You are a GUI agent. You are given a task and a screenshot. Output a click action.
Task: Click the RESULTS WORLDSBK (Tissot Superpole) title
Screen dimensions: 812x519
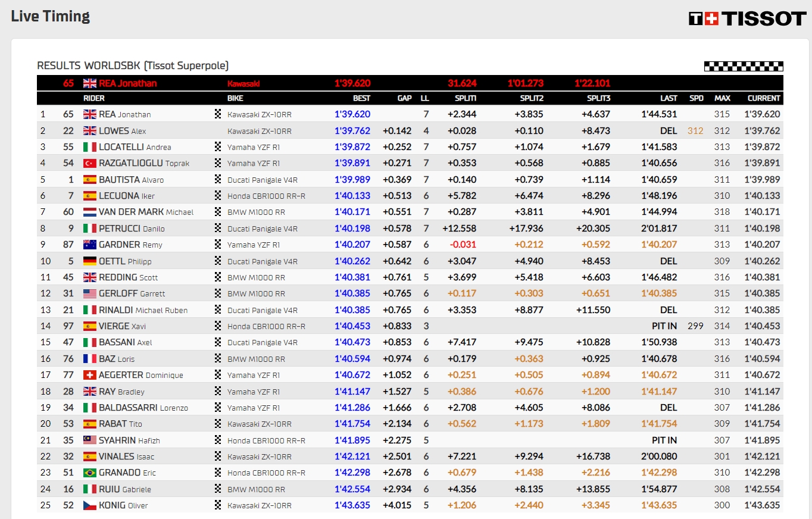point(133,65)
